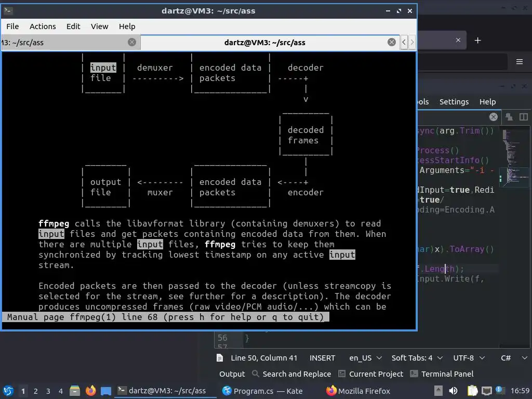Click Kate's split view icon
532x399 pixels.
tap(524, 117)
